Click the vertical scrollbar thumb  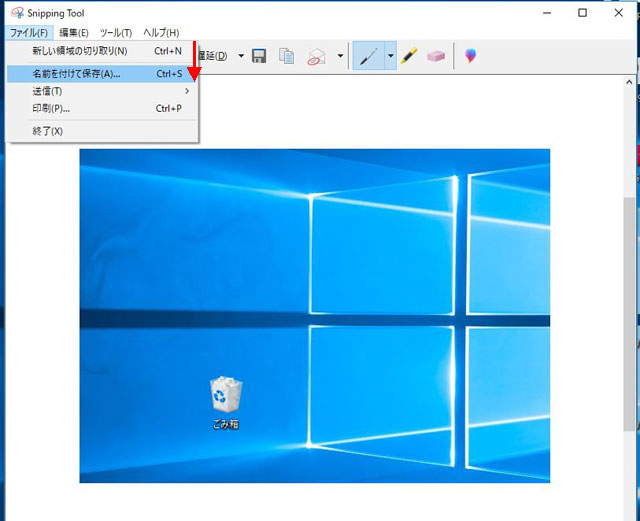(629, 314)
